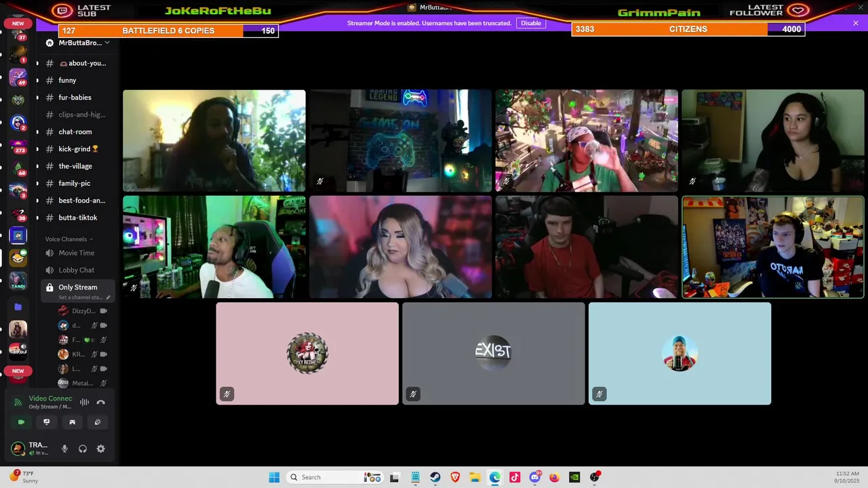This screenshot has width=868, height=488.
Task: Open Discord from taskbar
Action: tap(535, 477)
